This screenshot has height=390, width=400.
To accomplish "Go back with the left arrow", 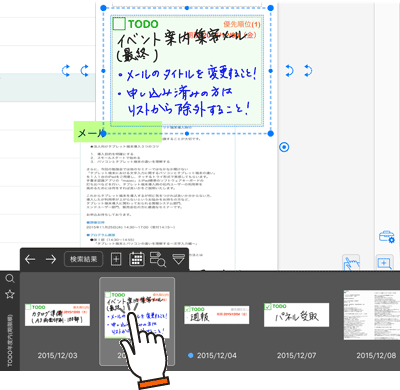I will (x=30, y=259).
